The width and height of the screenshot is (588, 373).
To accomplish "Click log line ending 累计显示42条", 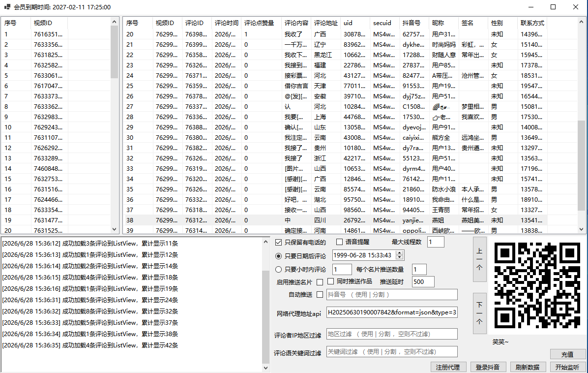I will 90,345.
